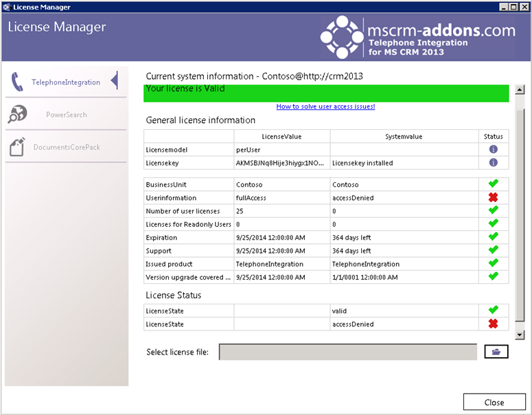
Task: Select '364 days left' in Expiration row
Action: point(404,237)
